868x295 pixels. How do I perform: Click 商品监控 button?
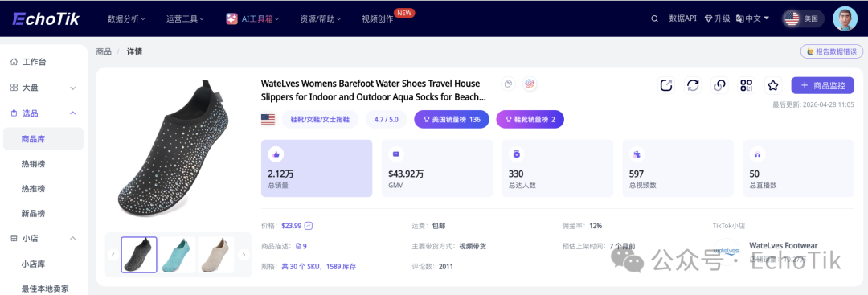coord(823,85)
